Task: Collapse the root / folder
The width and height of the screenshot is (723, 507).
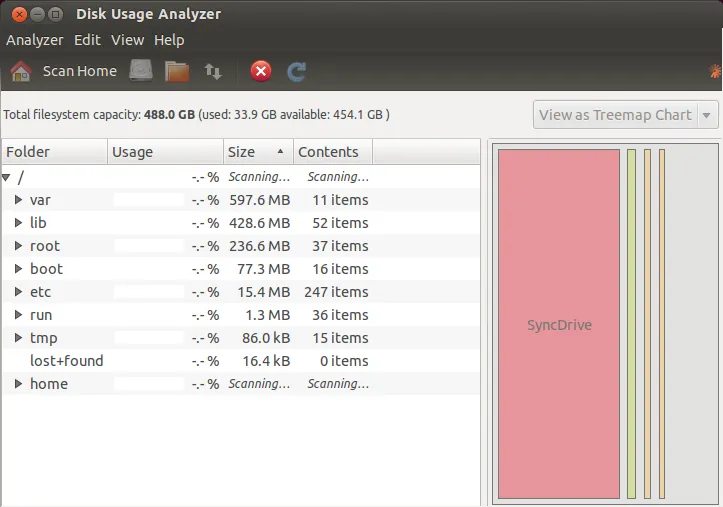Action: (x=8, y=177)
